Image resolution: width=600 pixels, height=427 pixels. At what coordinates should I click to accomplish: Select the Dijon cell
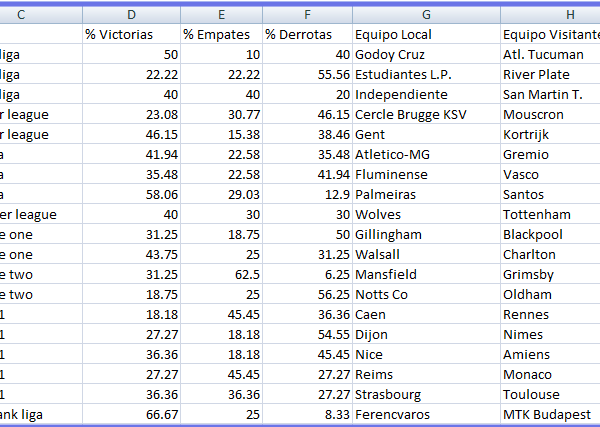426,334
